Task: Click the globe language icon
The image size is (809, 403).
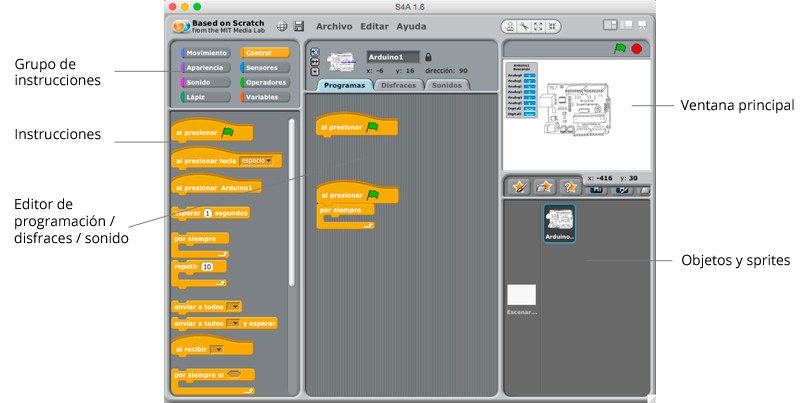Action: click(282, 26)
